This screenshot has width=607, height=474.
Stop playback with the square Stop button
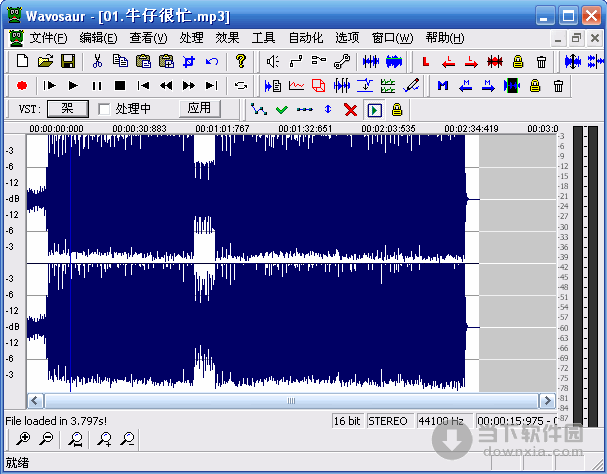click(x=120, y=85)
